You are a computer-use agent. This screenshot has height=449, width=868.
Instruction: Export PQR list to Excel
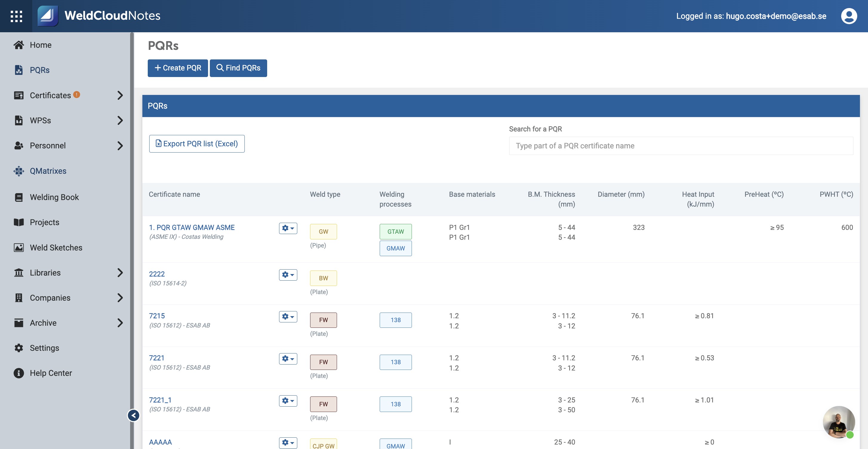coord(197,144)
